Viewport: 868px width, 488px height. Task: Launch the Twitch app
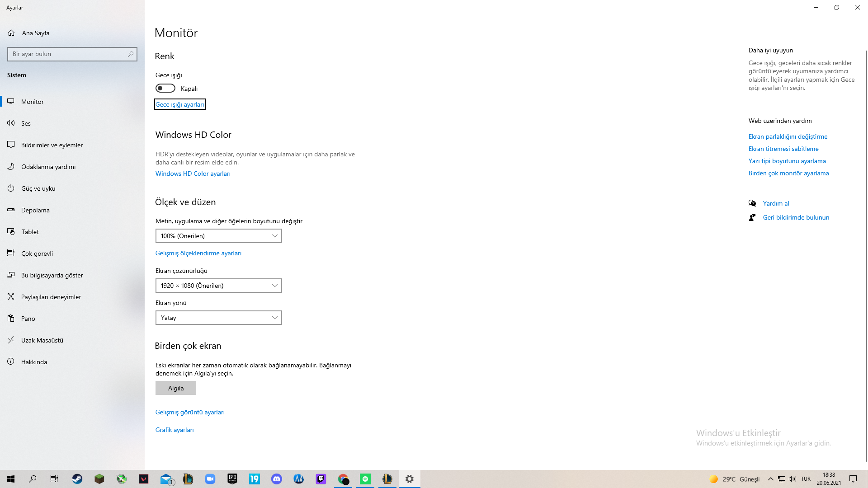click(321, 479)
